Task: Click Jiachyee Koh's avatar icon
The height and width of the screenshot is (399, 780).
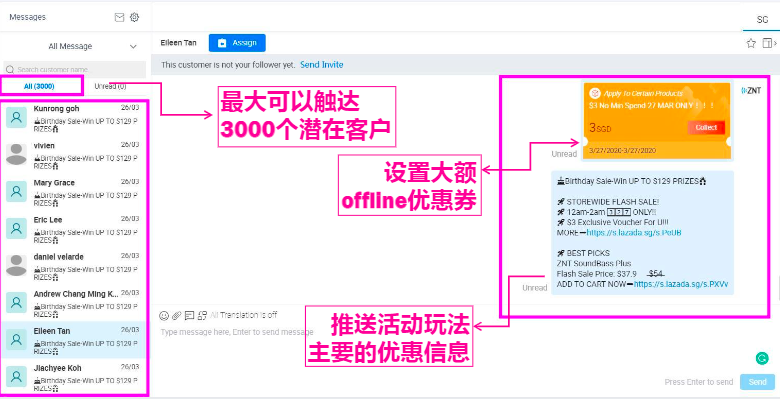Action: tap(16, 377)
